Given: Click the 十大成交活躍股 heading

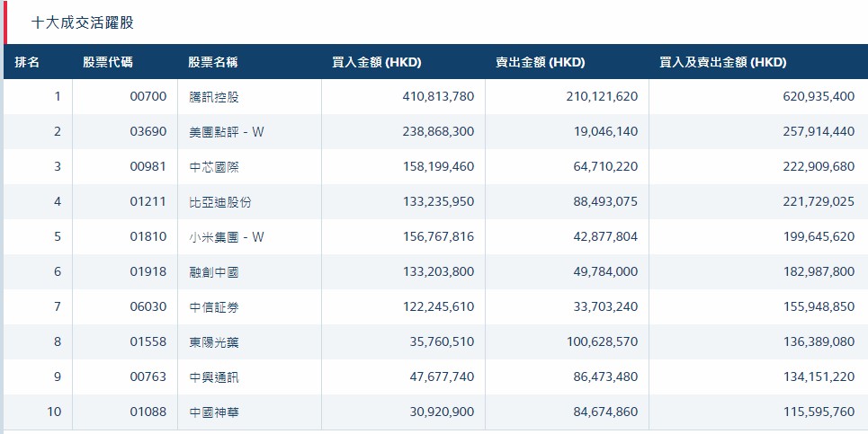Looking at the screenshot, I should (83, 22).
